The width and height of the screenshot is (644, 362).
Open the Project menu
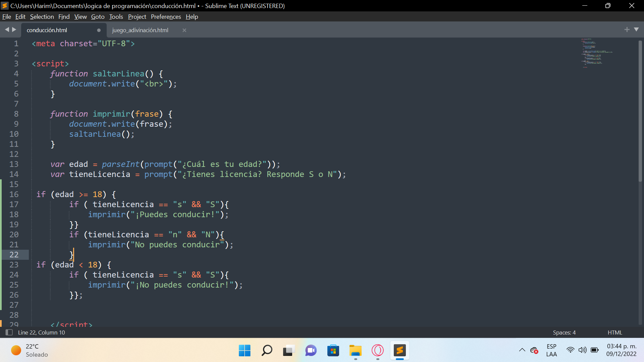pyautogui.click(x=137, y=17)
